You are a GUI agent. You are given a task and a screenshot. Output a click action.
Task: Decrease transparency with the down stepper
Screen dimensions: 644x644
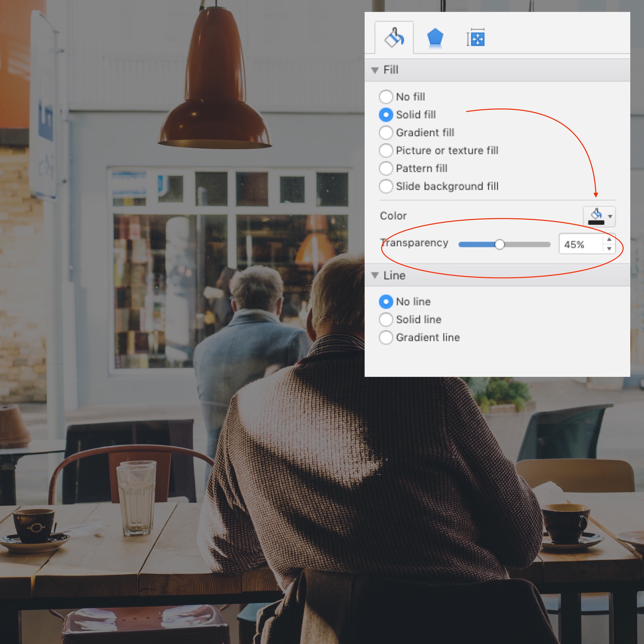click(609, 249)
